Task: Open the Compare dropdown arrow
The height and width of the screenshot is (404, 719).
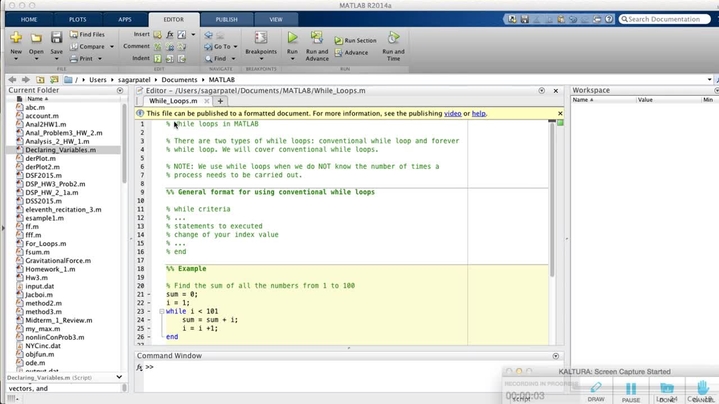Action: pyautogui.click(x=111, y=47)
